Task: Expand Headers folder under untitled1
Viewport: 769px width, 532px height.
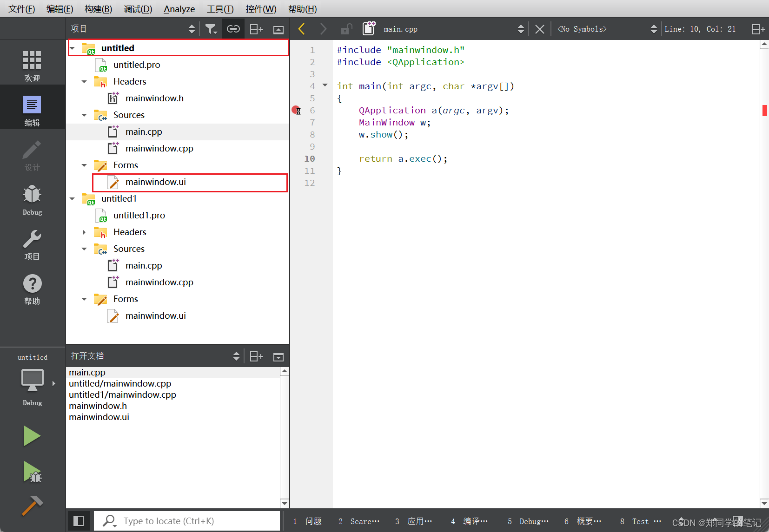Action: click(x=84, y=232)
